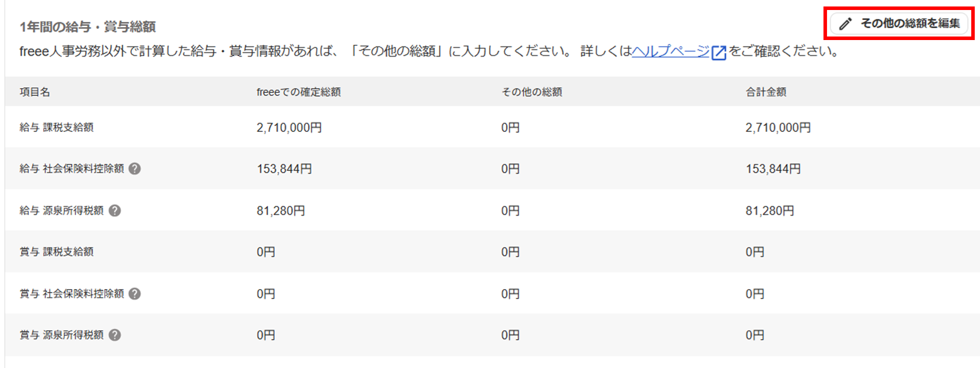980x368 pixels.
Task: Click the 給与 課税支給額 row label
Action: tap(57, 127)
